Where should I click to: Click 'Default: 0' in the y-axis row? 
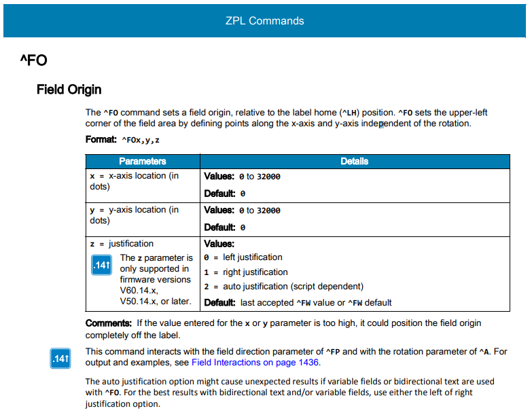(x=225, y=228)
